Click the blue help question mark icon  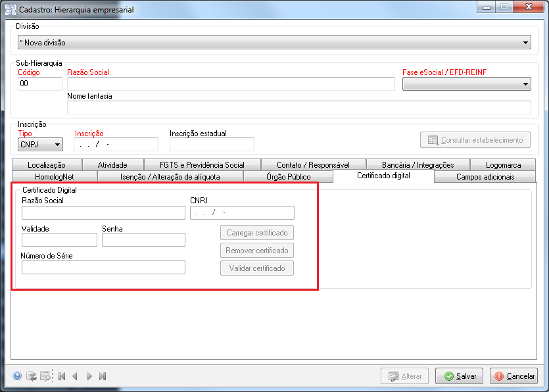tap(17, 376)
